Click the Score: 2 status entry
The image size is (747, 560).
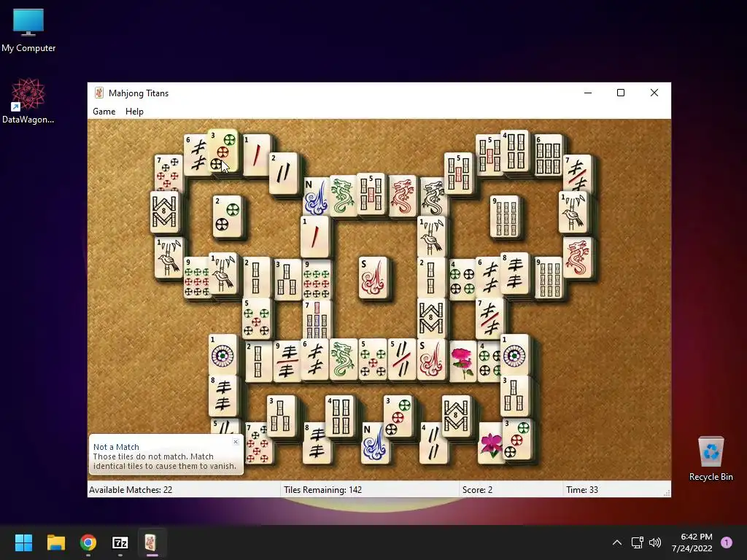click(477, 489)
